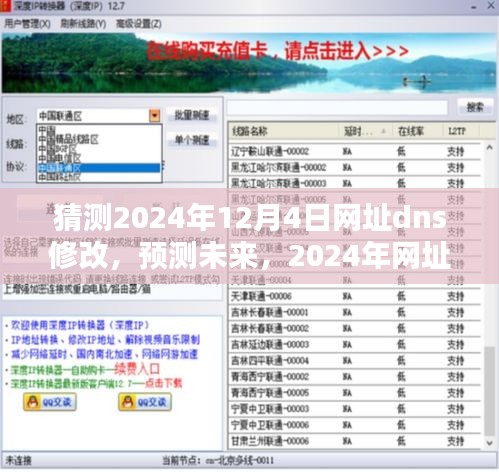
Task: Open the 高级设置 menu
Action: [x=139, y=24]
